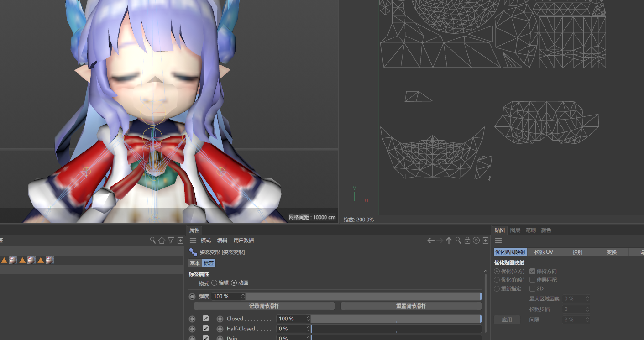Switch to the 笔刷 tab
Image resolution: width=644 pixels, height=340 pixels.
(x=530, y=230)
